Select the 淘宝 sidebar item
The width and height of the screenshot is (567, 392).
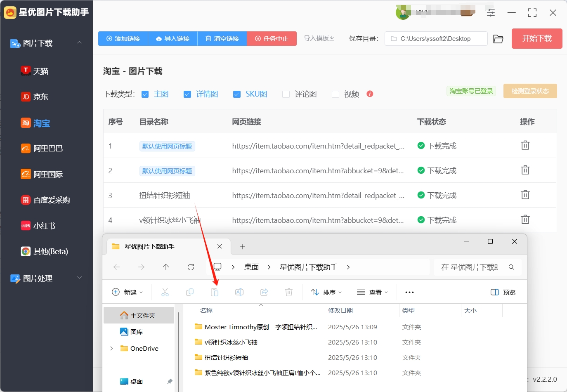click(x=36, y=123)
